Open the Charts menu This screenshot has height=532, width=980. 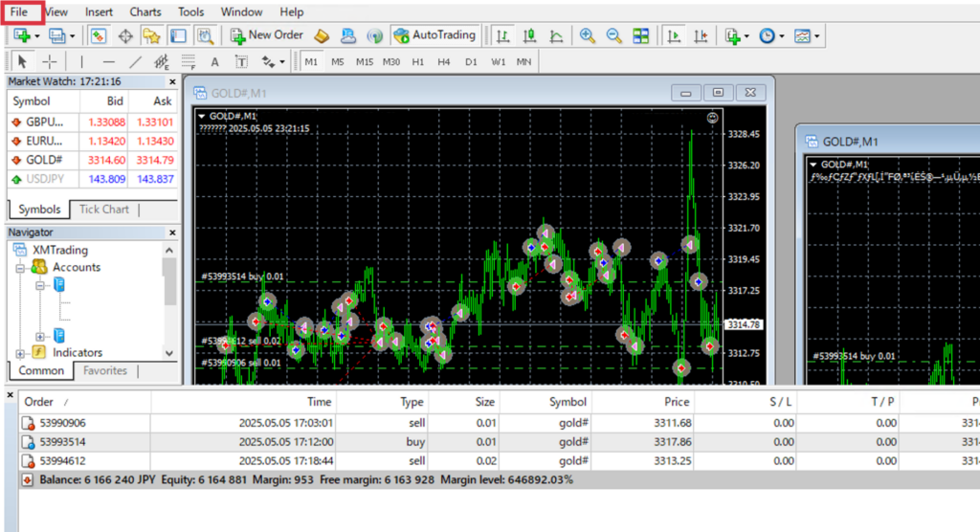[x=145, y=11]
